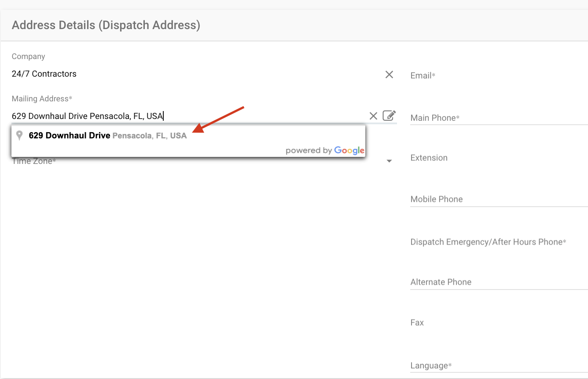Click the Address Details section header
This screenshot has height=379, width=588.
click(x=106, y=25)
